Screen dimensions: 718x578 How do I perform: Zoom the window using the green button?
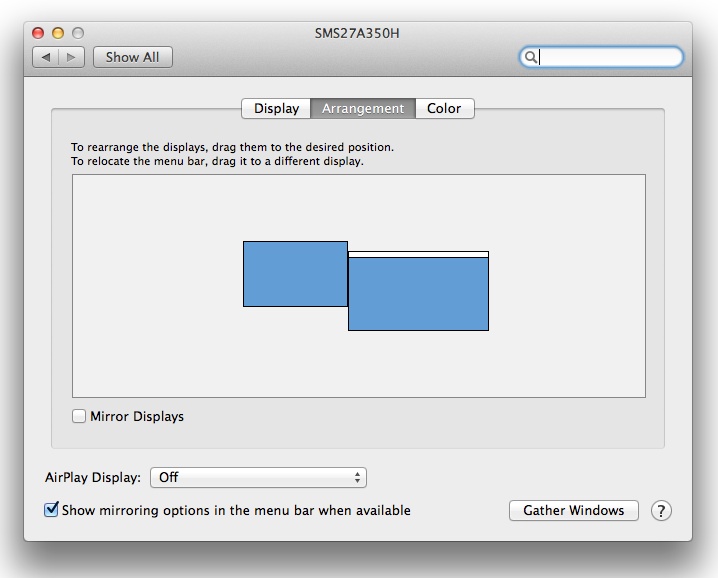click(78, 33)
